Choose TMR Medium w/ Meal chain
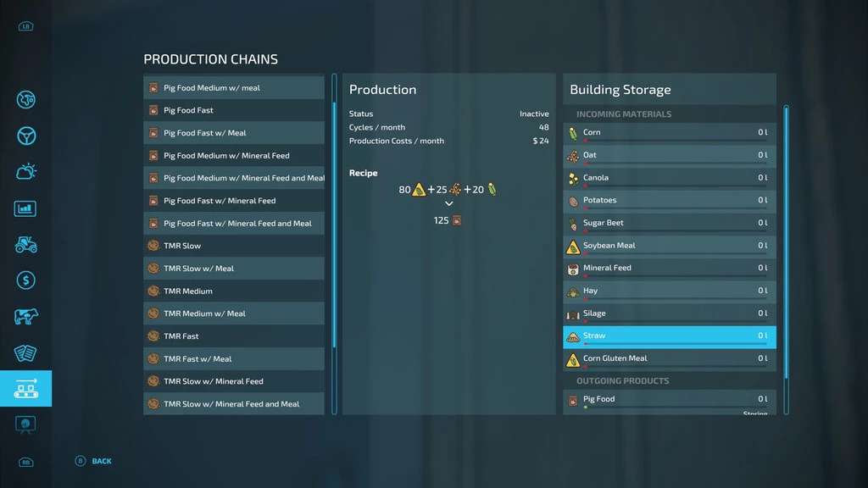 click(x=234, y=313)
